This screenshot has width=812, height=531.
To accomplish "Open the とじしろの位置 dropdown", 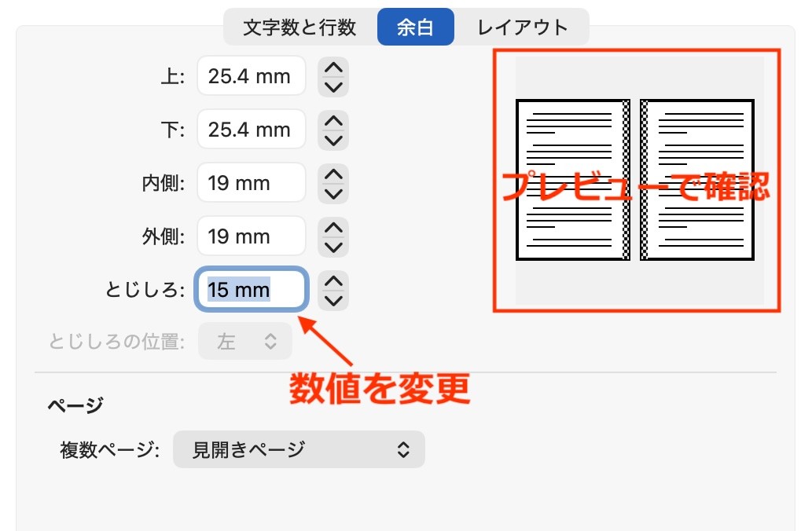I will pyautogui.click(x=245, y=341).
